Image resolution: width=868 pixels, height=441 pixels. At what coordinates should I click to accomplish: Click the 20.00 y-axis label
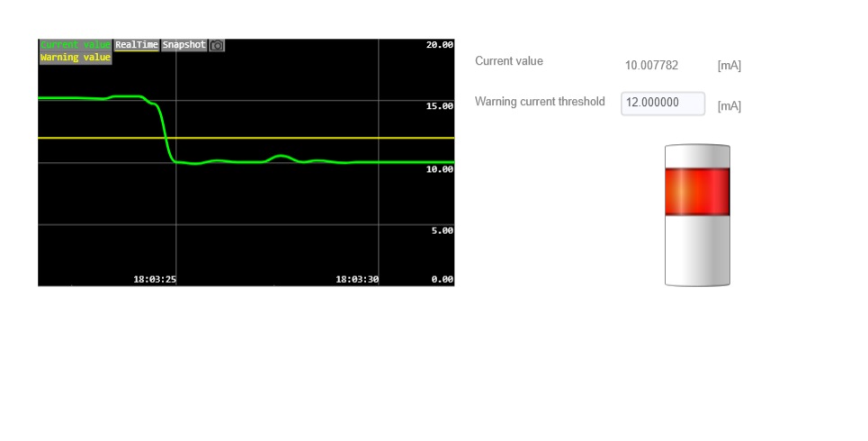440,45
